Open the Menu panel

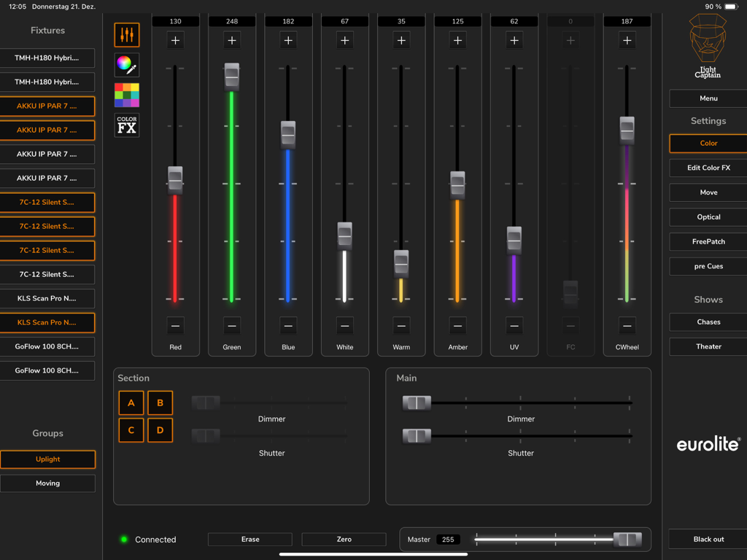(x=707, y=98)
